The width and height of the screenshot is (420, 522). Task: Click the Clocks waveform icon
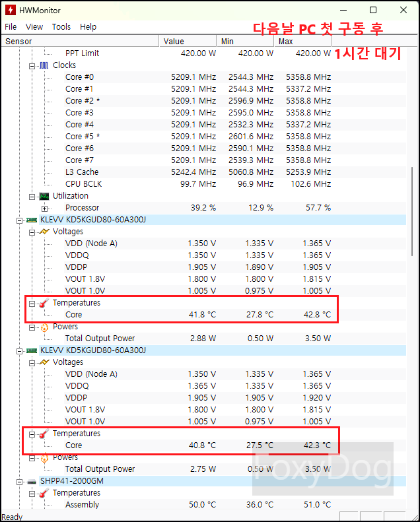[x=44, y=65]
